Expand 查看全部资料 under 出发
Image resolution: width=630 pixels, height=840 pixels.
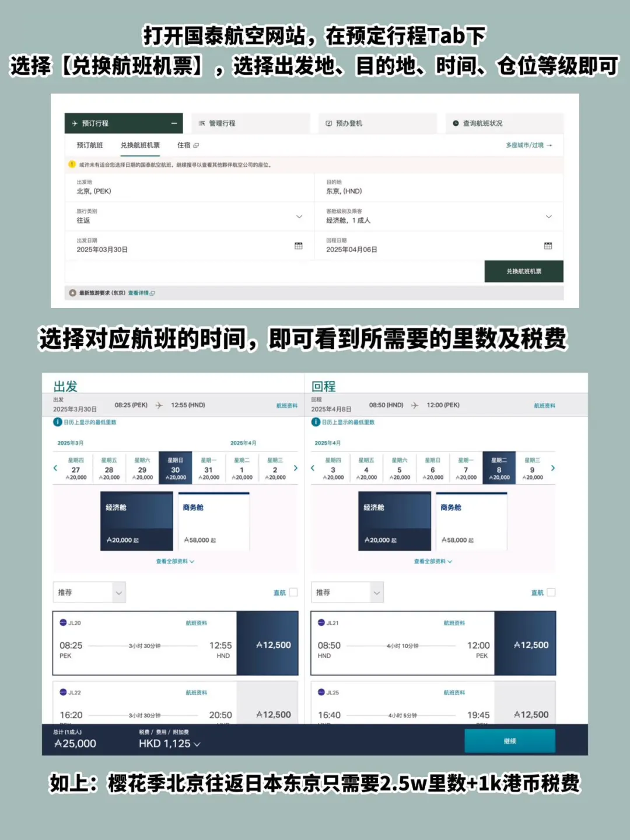coord(175,561)
